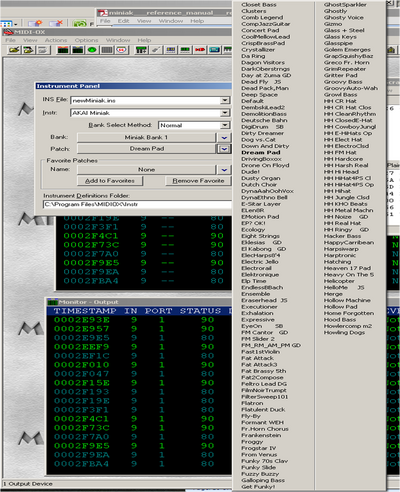
Task: Click the green mixer-style toolbar icon
Action: point(141,50)
